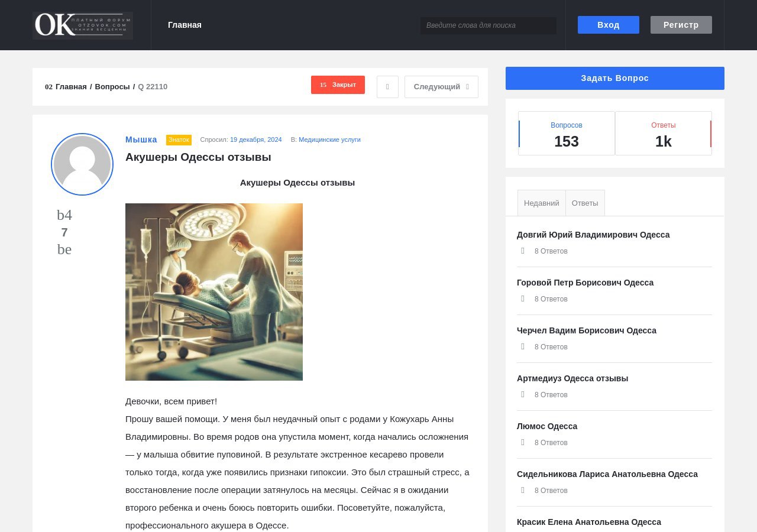The image size is (757, 532).
Task: Switch to the Недавний tab
Action: point(541,203)
